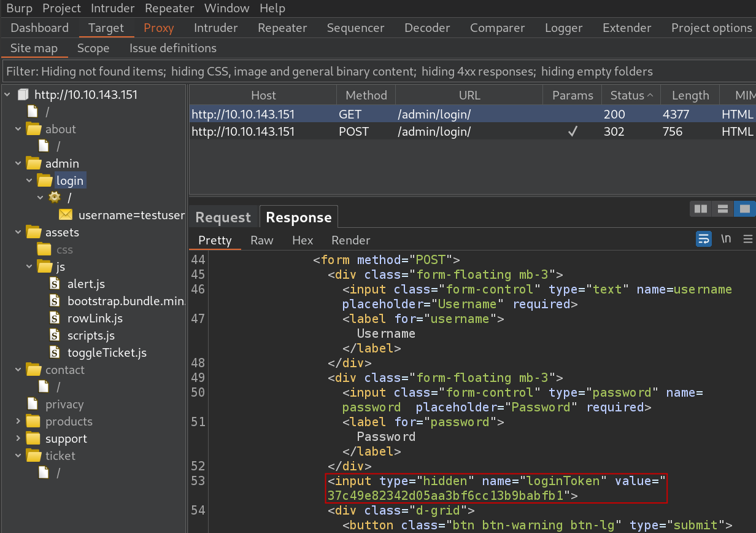756x533 pixels.
Task: Open the Intruder menu
Action: point(113,9)
